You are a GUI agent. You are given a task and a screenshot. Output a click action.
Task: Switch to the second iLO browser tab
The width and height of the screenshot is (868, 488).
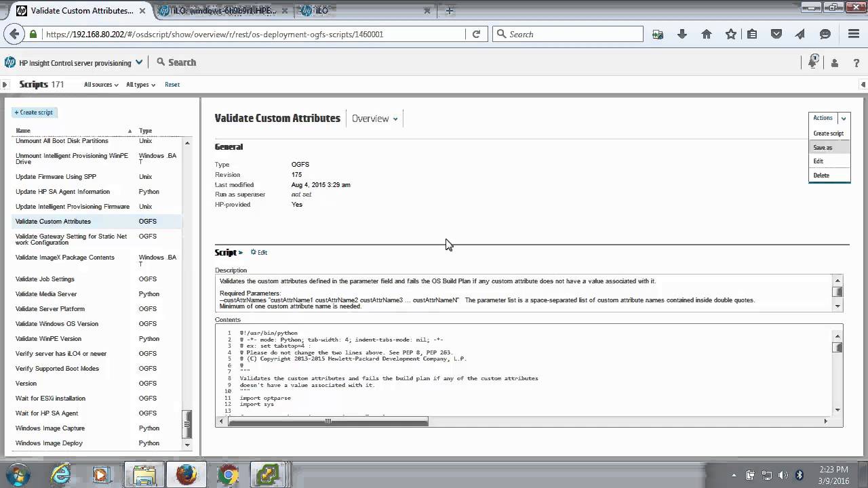366,10
